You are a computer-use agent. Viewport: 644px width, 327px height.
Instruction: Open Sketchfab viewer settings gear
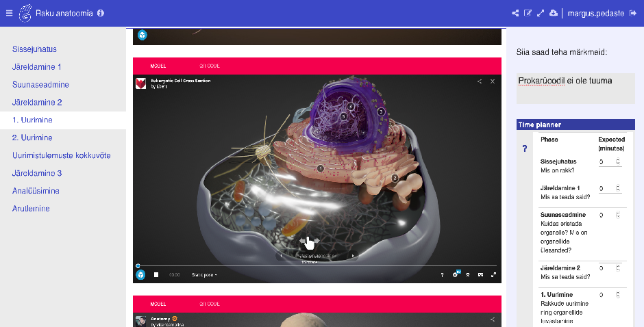pos(455,275)
